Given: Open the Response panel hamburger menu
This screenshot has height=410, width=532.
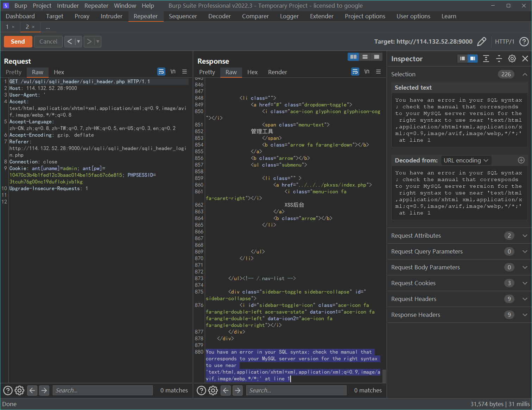Looking at the screenshot, I should tap(379, 72).
